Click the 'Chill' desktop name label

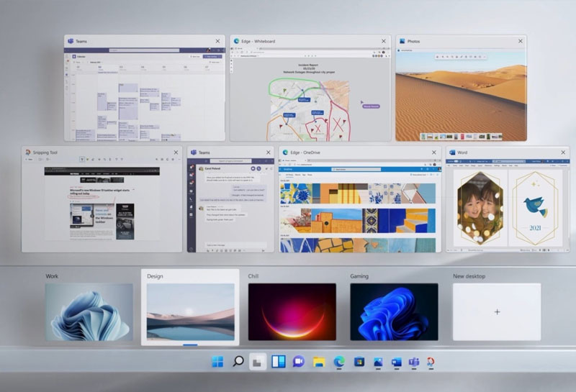tap(253, 276)
